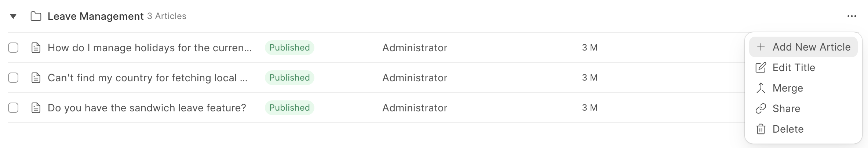Tick checkbox for holidays management article
Screen dimensions: 868x148
(x=13, y=48)
